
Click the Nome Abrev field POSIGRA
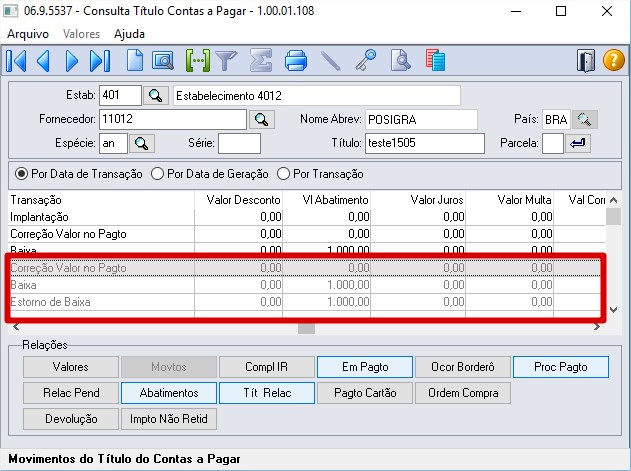click(x=421, y=120)
